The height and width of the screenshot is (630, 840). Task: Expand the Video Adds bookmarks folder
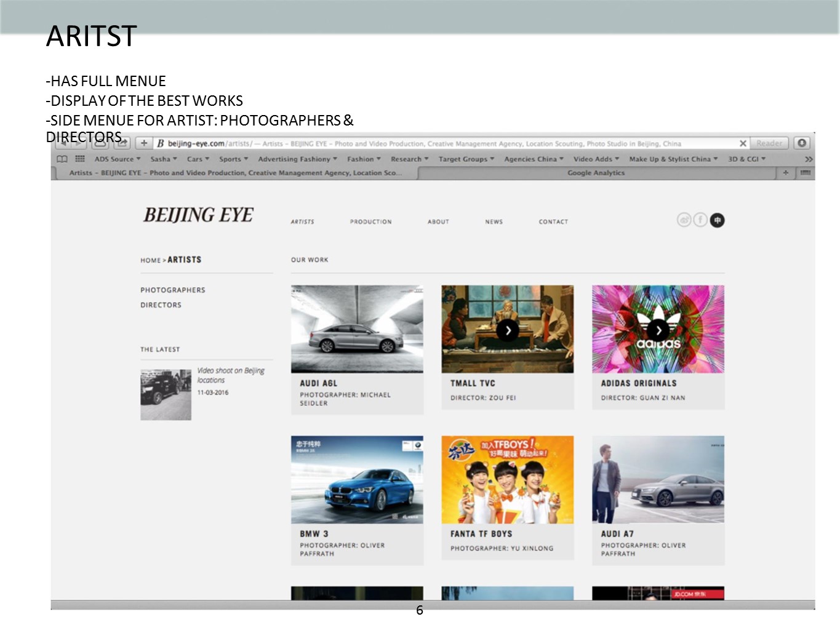pyautogui.click(x=596, y=159)
